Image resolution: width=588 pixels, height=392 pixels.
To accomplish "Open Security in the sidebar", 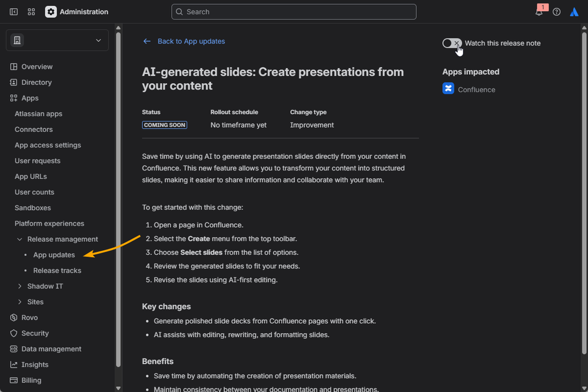I will tap(35, 333).
